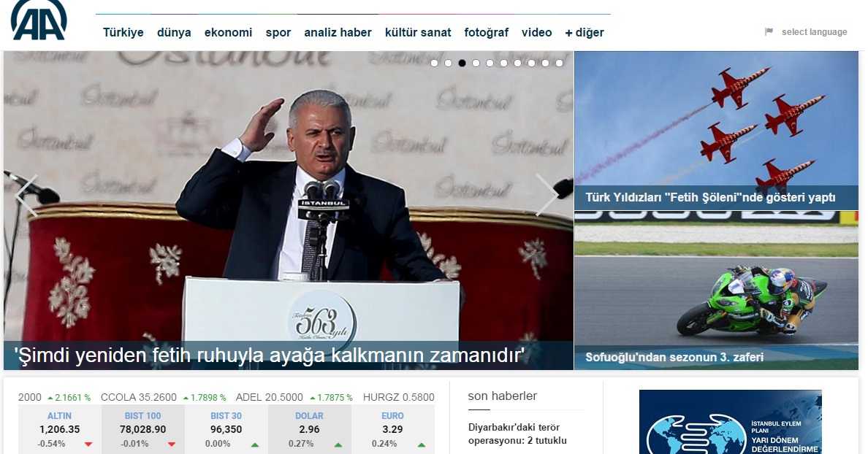Select the sixth slide dot

(503, 63)
